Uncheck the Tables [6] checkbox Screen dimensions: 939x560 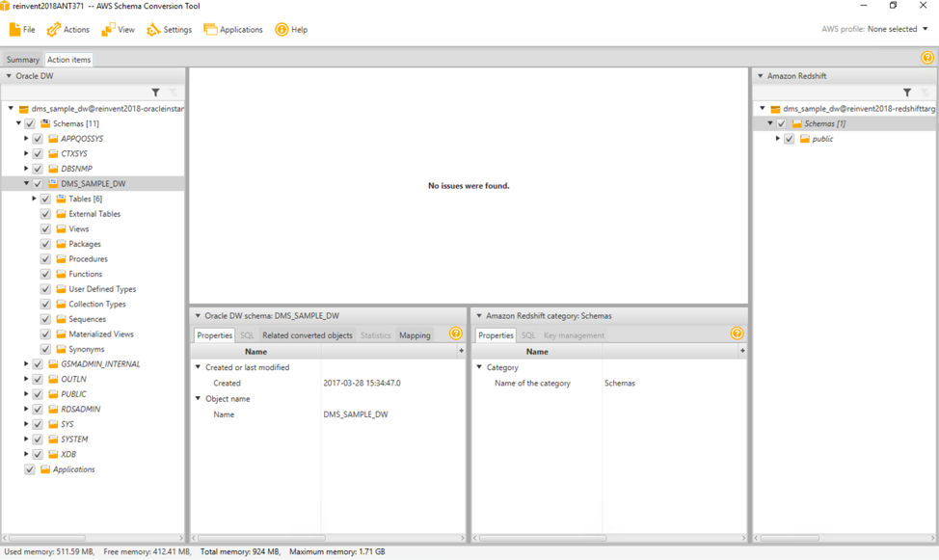point(45,199)
